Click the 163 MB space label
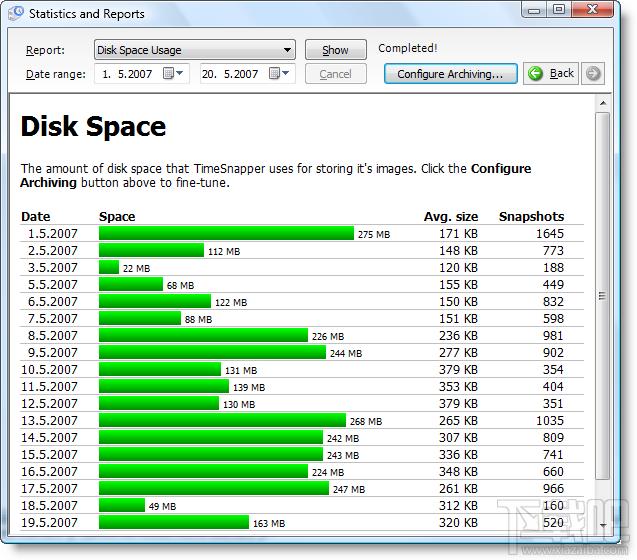The image size is (637, 560). (x=269, y=523)
